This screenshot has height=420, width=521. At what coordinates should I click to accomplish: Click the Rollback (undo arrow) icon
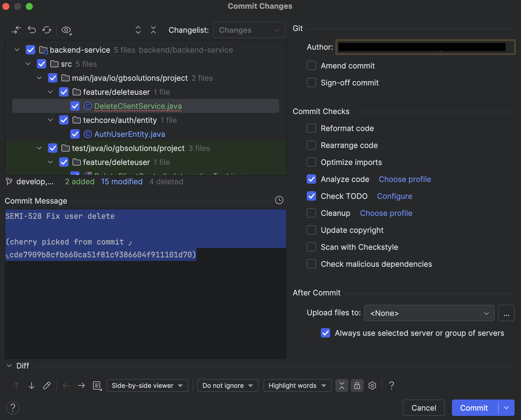tap(32, 30)
